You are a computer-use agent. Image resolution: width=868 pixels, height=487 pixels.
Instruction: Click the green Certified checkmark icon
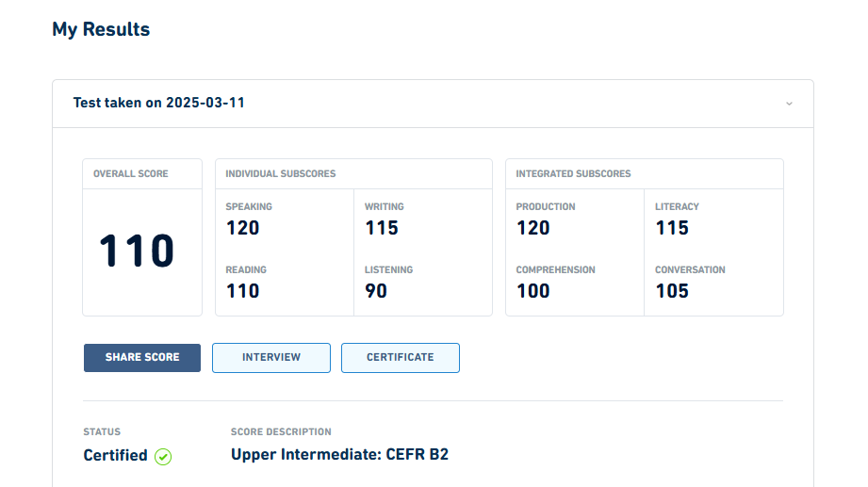pos(163,457)
